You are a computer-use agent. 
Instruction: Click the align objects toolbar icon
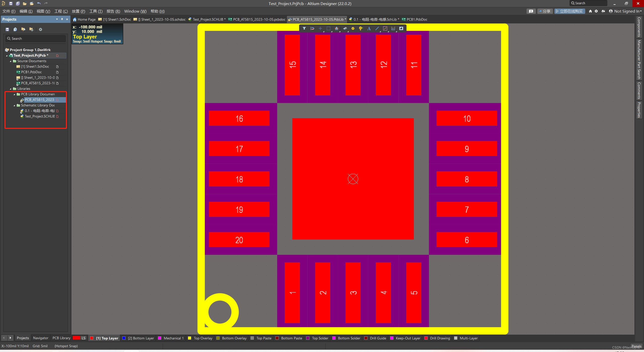pos(336,28)
